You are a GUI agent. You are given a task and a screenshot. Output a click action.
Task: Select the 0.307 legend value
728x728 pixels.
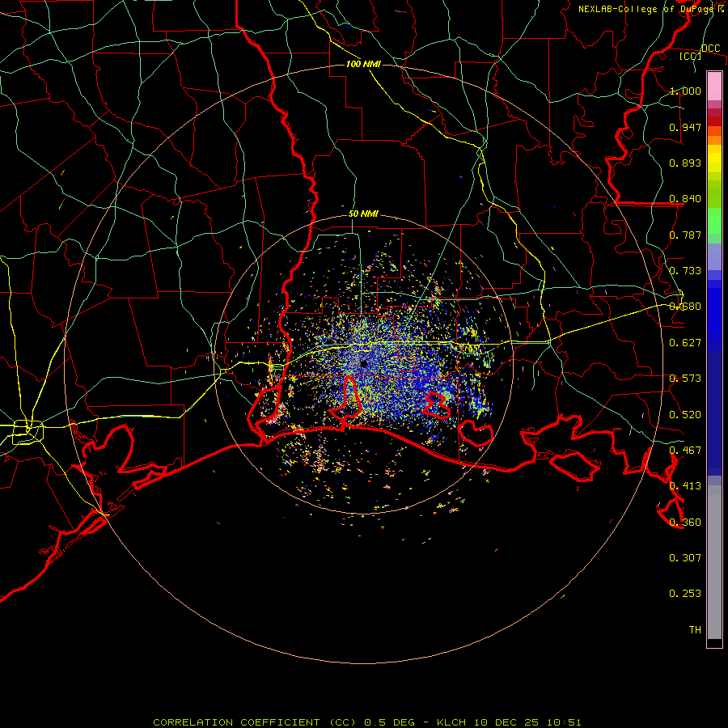(x=685, y=558)
